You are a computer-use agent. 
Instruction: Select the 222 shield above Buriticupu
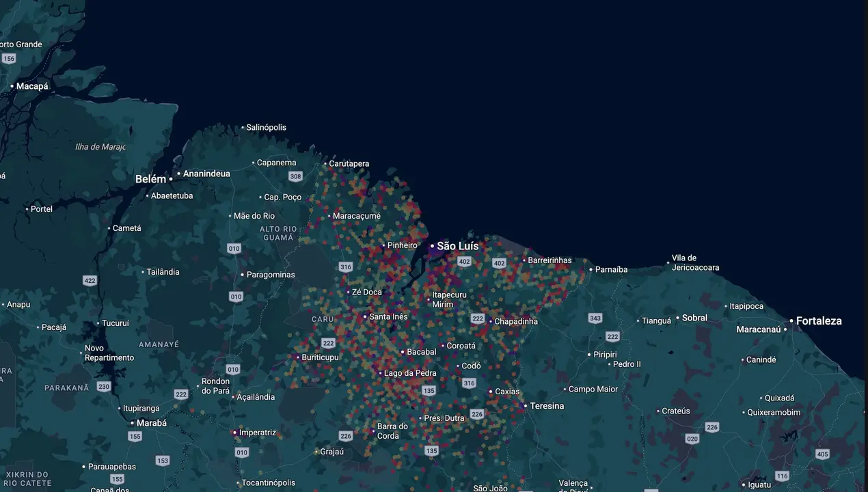point(328,343)
